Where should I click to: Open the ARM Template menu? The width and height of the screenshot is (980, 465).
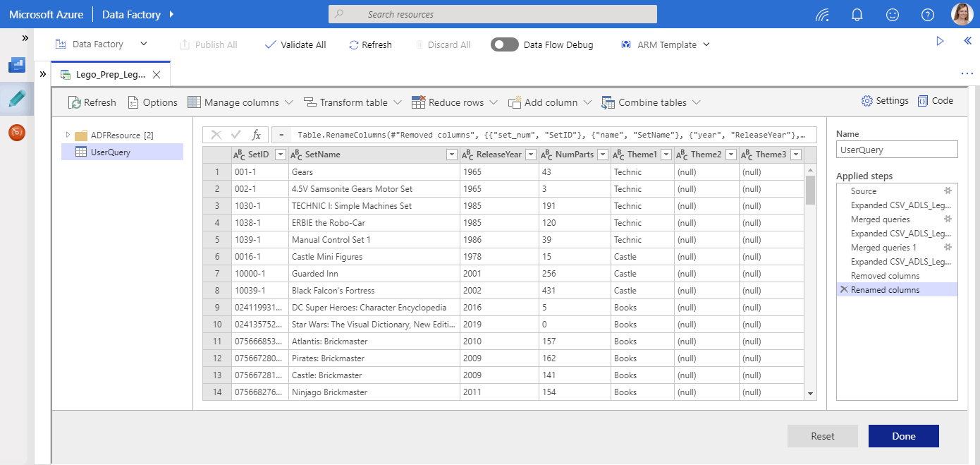pyautogui.click(x=665, y=44)
